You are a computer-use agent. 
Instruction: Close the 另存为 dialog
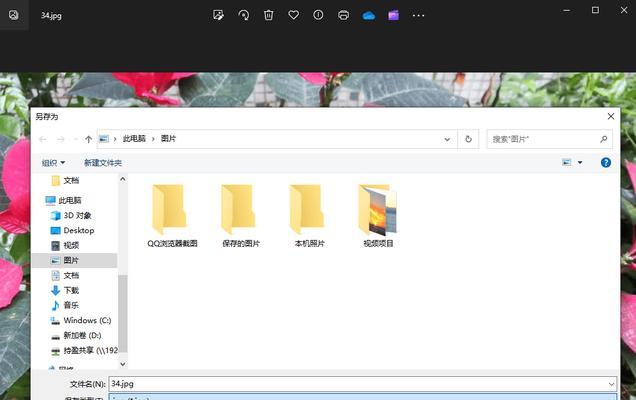[x=611, y=116]
